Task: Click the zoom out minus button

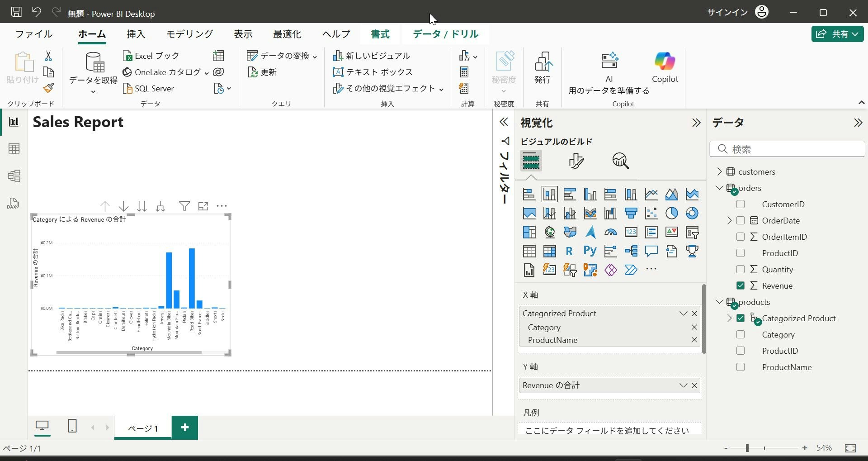Action: pos(726,448)
